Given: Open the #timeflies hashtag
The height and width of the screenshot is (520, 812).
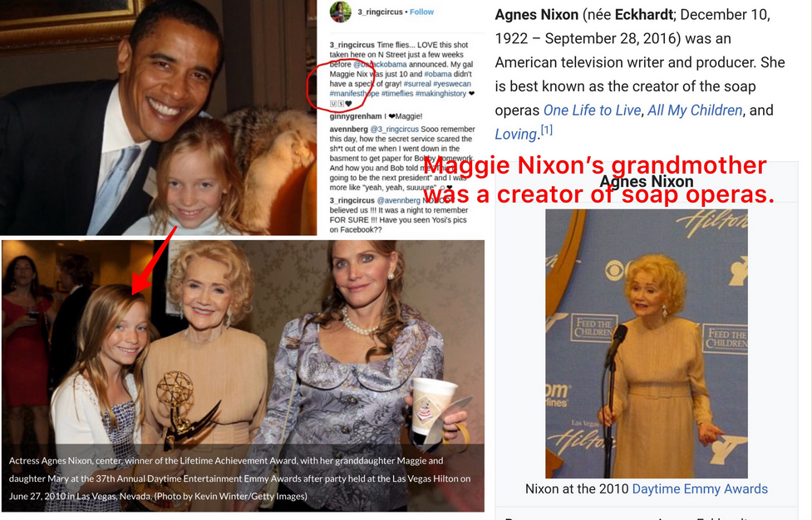Looking at the screenshot, I should 397,94.
